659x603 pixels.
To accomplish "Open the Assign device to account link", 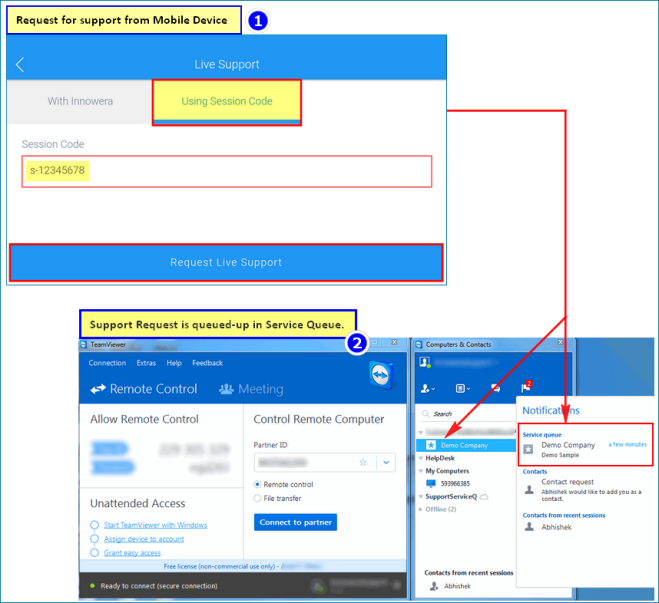I will (x=144, y=539).
